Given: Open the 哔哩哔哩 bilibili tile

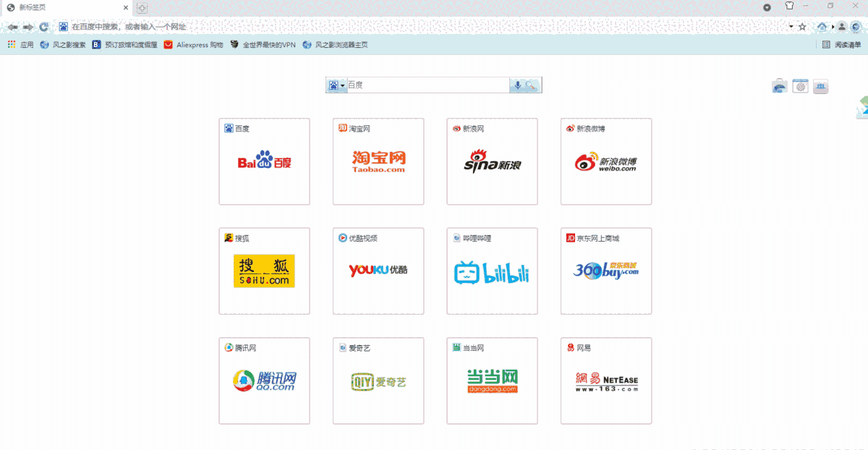Looking at the screenshot, I should (492, 271).
